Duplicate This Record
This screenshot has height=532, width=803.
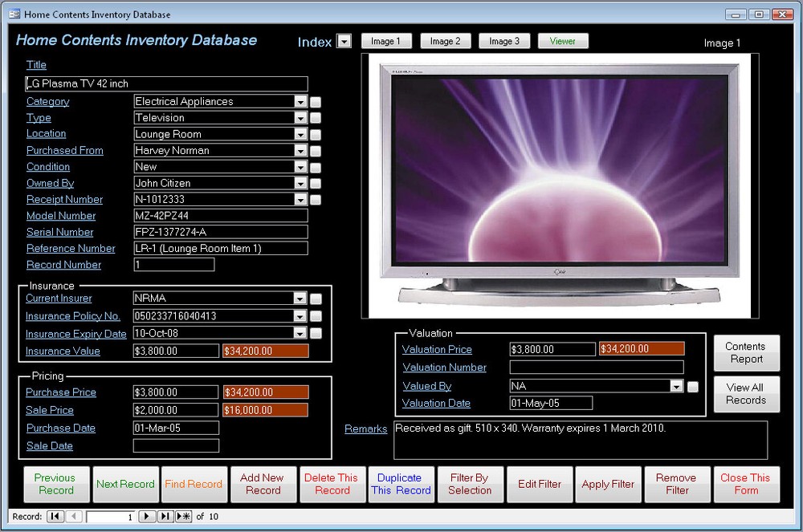(x=401, y=484)
